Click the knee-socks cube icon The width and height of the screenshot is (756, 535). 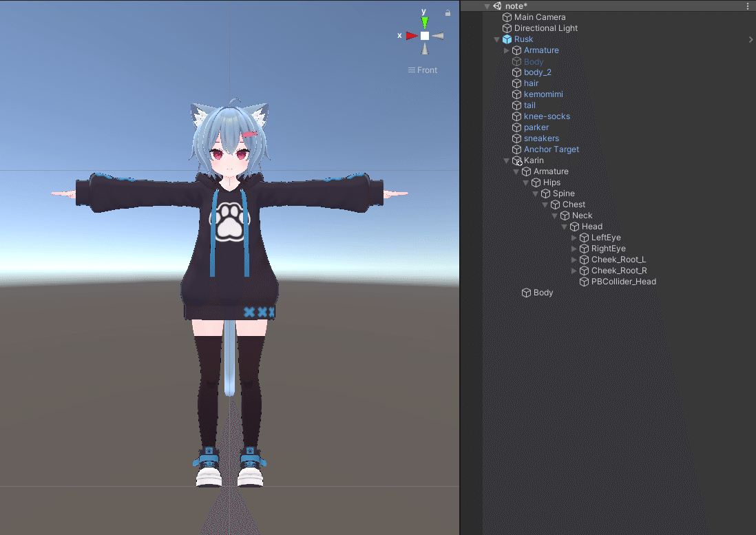pos(517,116)
